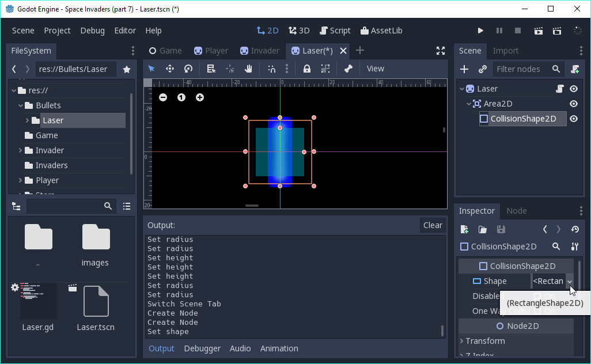
Task: Activate the Select tool in the 2D viewport
Action: coord(151,69)
